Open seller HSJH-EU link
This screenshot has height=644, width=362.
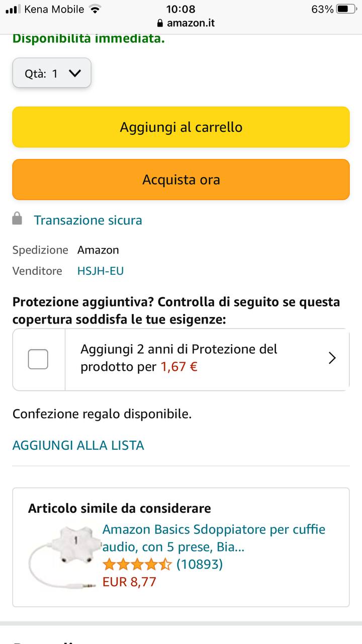click(101, 271)
